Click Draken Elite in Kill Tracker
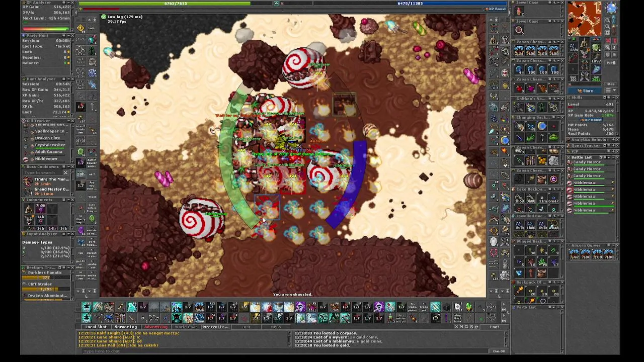644x362 pixels. [x=47, y=138]
